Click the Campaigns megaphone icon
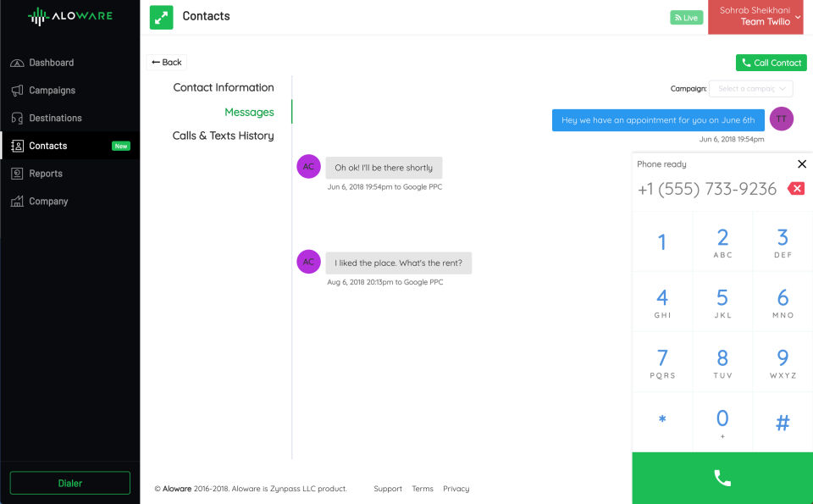 tap(17, 91)
